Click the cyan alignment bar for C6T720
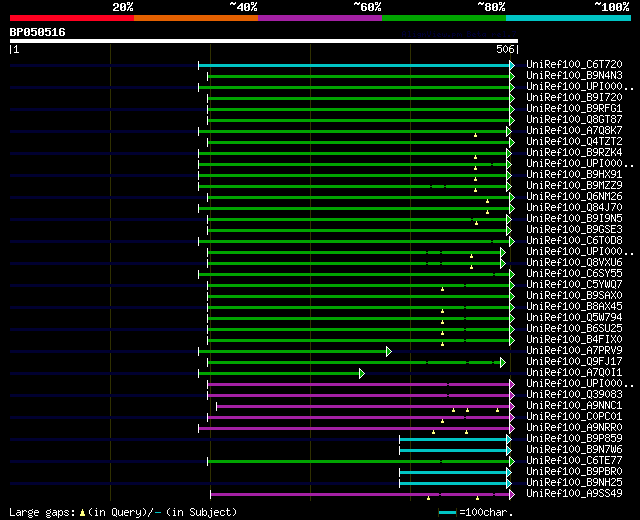 coord(354,65)
